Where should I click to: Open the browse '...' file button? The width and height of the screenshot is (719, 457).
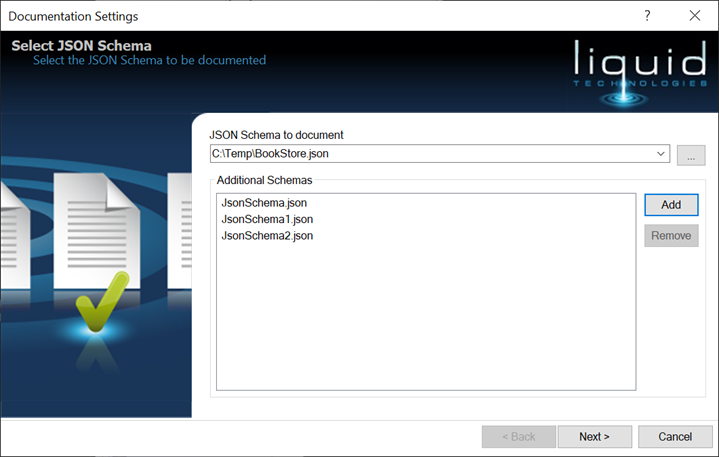[691, 155]
